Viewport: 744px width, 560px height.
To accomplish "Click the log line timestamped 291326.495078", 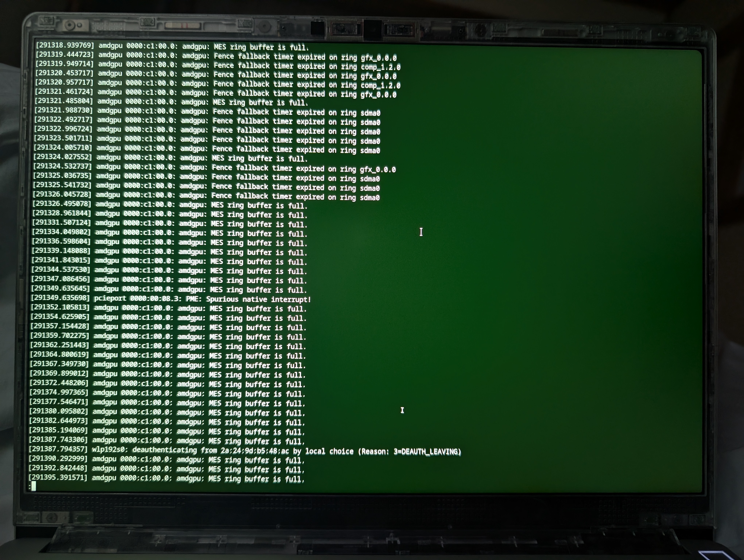I will (169, 205).
